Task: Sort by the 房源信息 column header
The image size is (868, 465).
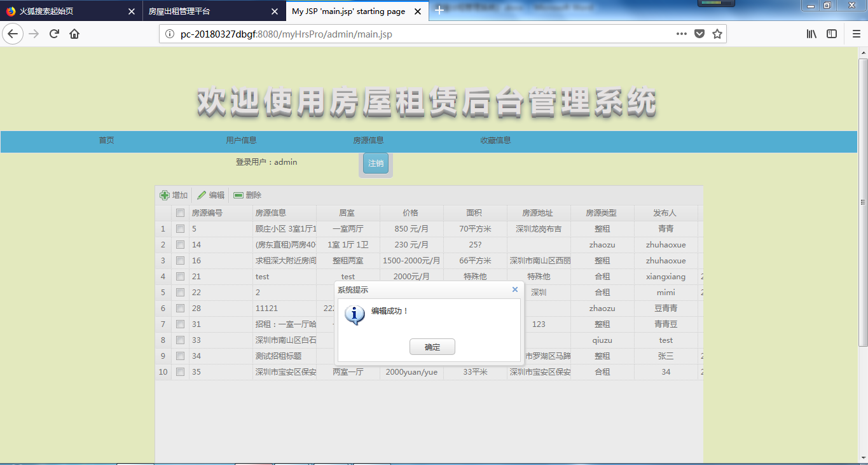Action: pyautogui.click(x=284, y=213)
